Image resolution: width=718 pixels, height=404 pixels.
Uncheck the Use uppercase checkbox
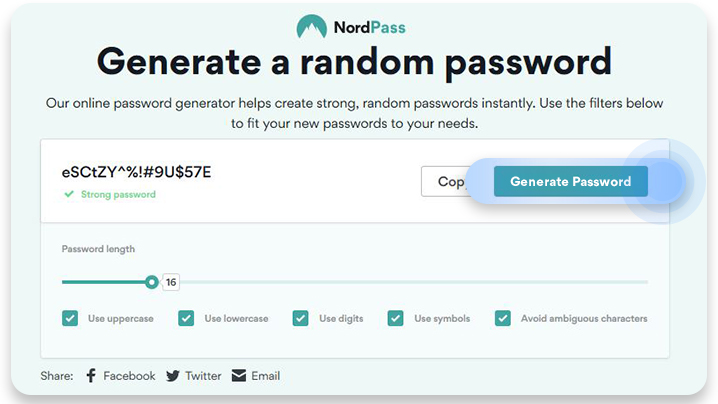point(70,318)
